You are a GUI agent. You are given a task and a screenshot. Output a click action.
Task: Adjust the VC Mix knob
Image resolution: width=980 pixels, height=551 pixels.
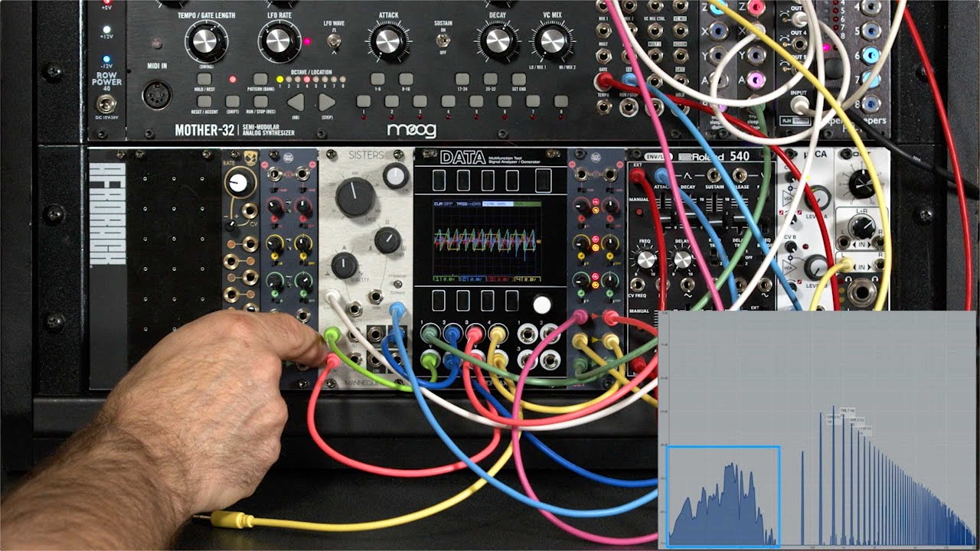[x=554, y=41]
